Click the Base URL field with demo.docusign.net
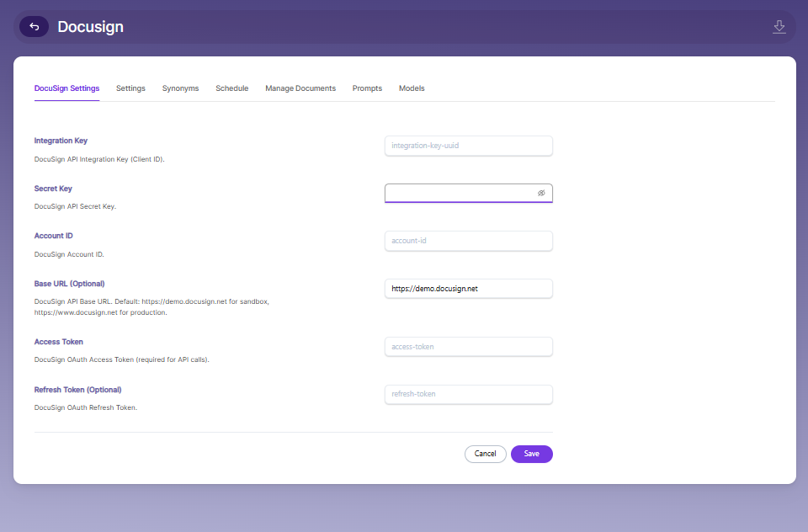The height and width of the screenshot is (532, 808). [x=469, y=289]
